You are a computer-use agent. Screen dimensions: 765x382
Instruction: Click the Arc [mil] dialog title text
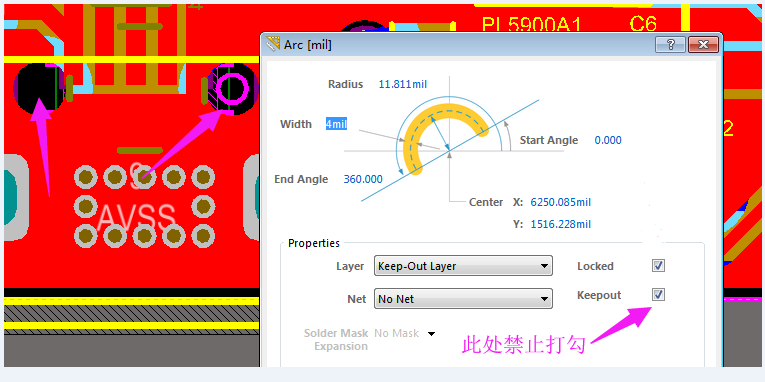(x=308, y=45)
